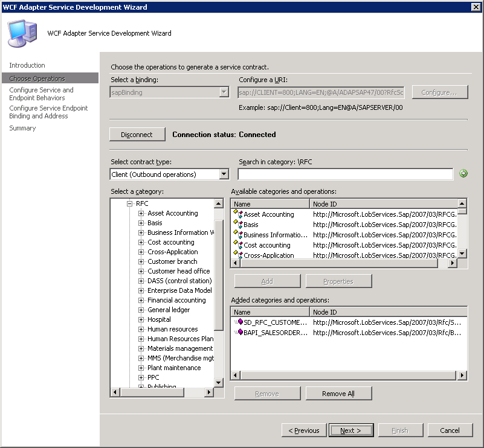Screen dimensions: 484x448
Task: Go to the Summary wizard step
Action: point(22,128)
